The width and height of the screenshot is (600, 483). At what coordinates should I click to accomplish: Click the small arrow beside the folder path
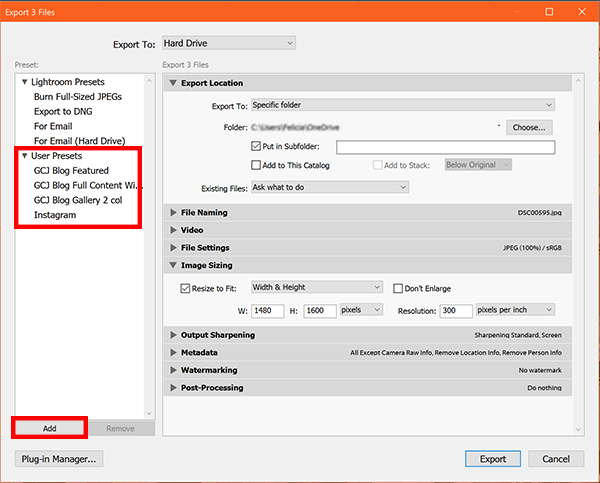point(499,126)
